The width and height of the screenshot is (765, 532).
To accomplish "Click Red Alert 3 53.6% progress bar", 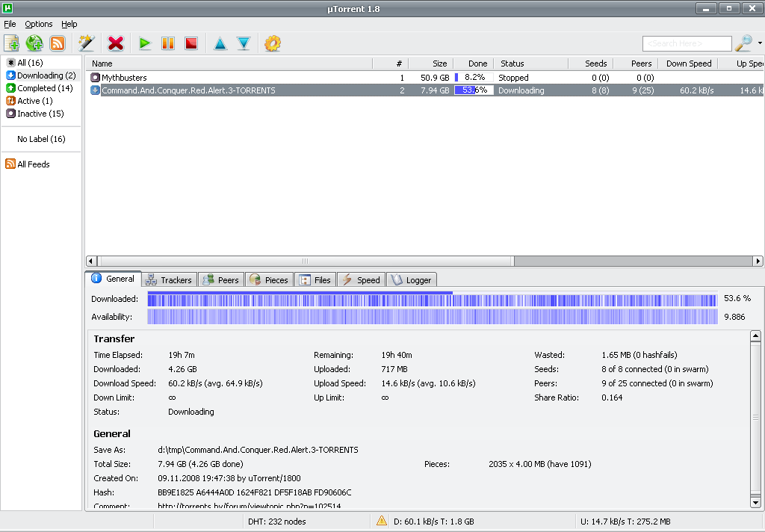I will pyautogui.click(x=474, y=90).
